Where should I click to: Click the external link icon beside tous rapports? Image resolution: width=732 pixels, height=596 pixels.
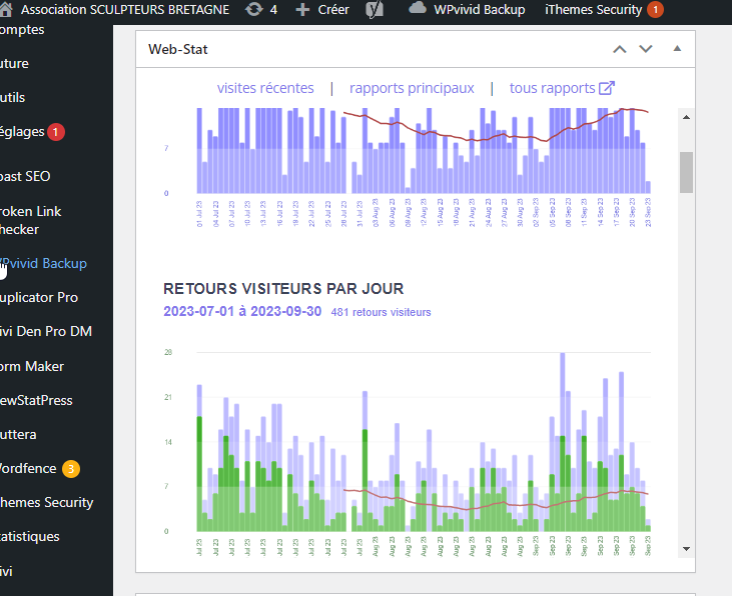606,88
